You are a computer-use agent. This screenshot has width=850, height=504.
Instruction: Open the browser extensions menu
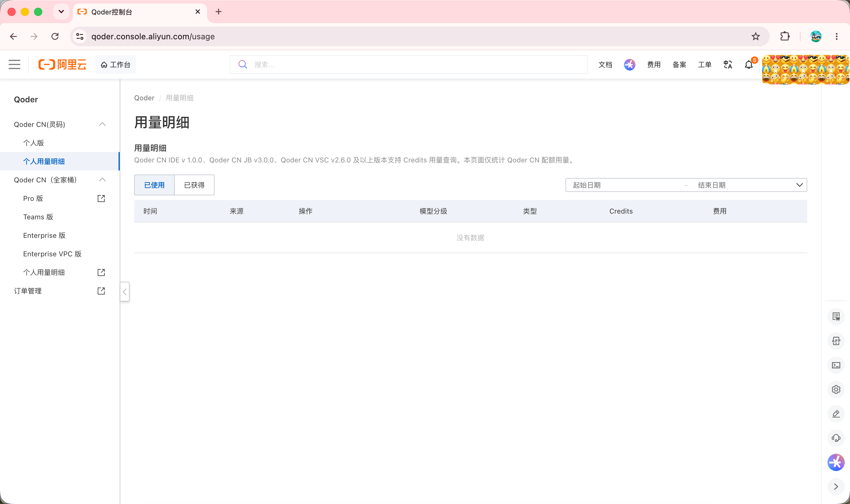click(x=785, y=36)
